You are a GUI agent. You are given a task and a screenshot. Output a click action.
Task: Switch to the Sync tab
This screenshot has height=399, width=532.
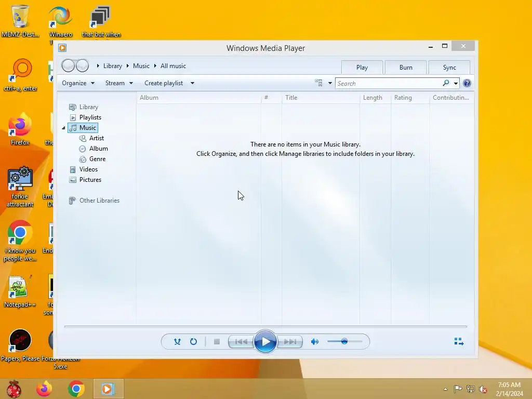[449, 67]
